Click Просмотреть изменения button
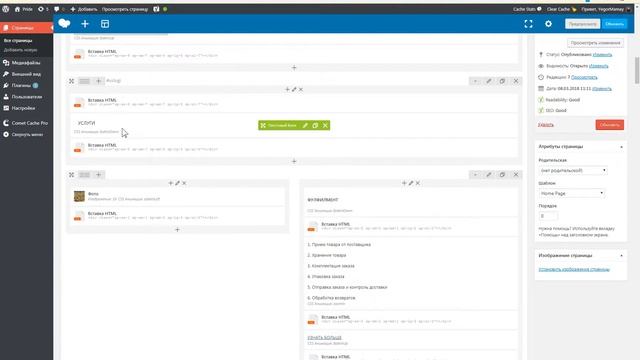The width and height of the screenshot is (640, 360). [x=595, y=42]
